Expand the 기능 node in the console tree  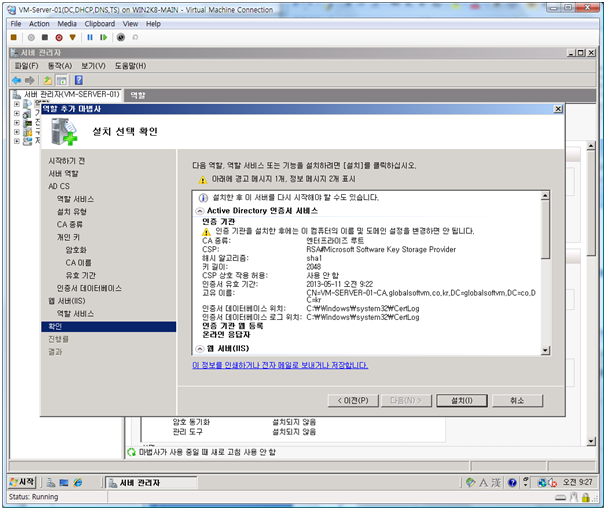click(x=17, y=114)
